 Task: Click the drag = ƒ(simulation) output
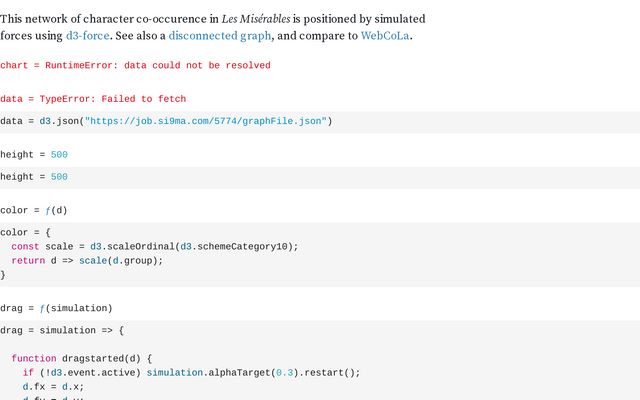point(56,309)
